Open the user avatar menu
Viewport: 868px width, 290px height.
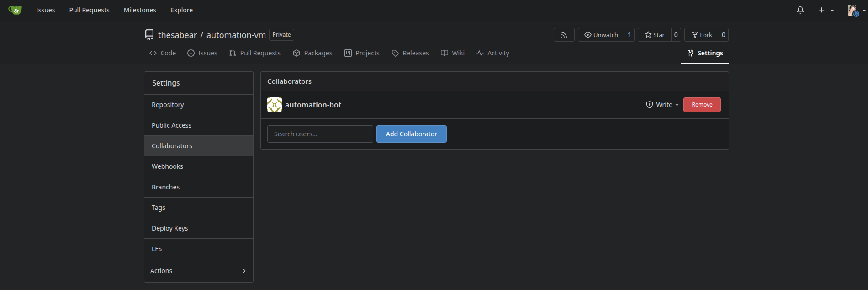click(x=857, y=10)
